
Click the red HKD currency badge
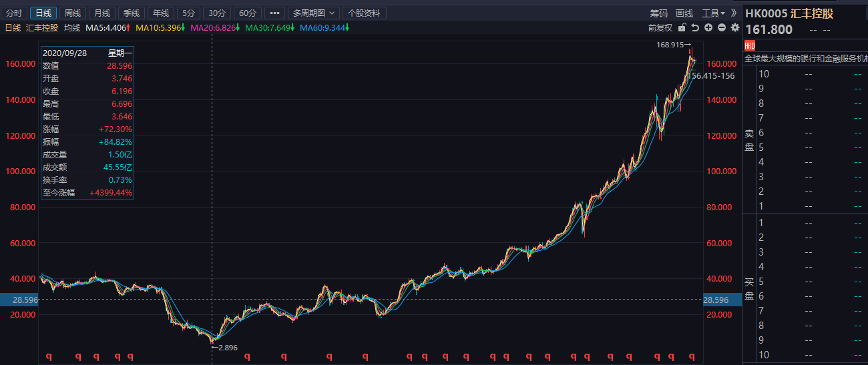[749, 45]
